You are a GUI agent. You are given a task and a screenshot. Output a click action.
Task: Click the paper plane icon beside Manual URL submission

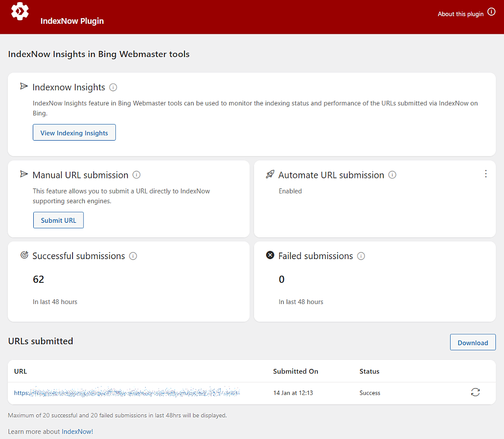pyautogui.click(x=24, y=174)
